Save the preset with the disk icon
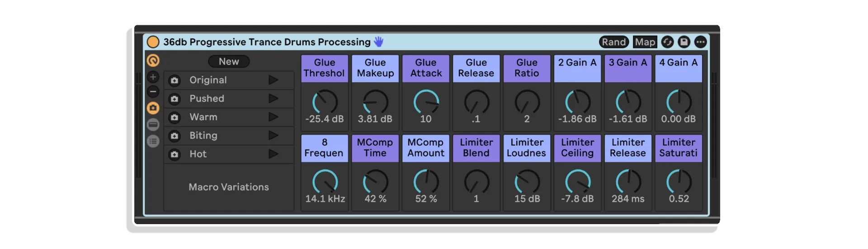Screen dimensions: 868x249 coord(684,42)
